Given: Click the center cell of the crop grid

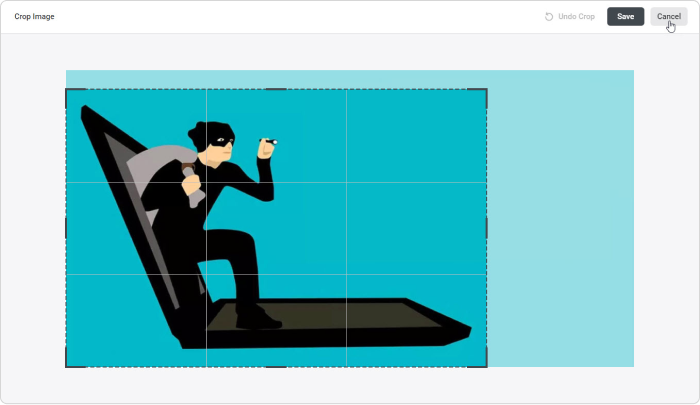Looking at the screenshot, I should pyautogui.click(x=276, y=228).
